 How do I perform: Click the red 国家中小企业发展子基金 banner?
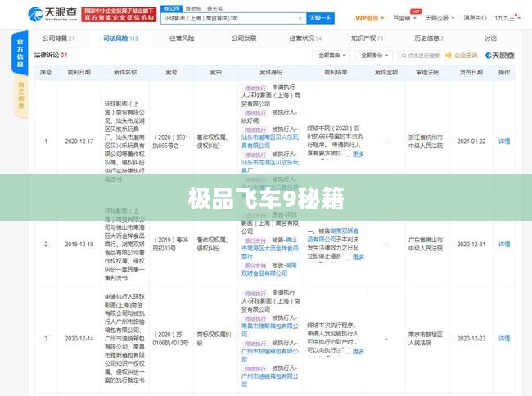click(x=119, y=14)
